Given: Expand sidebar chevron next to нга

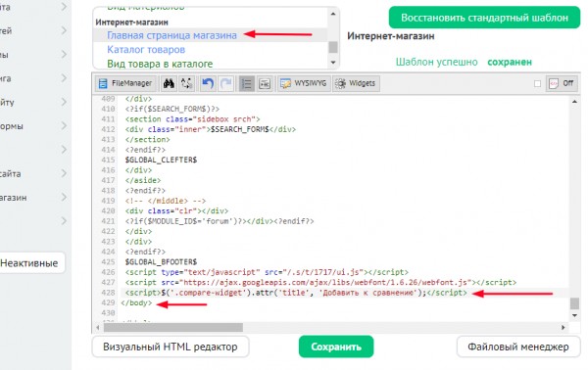Looking at the screenshot, I should [x=64, y=78].
